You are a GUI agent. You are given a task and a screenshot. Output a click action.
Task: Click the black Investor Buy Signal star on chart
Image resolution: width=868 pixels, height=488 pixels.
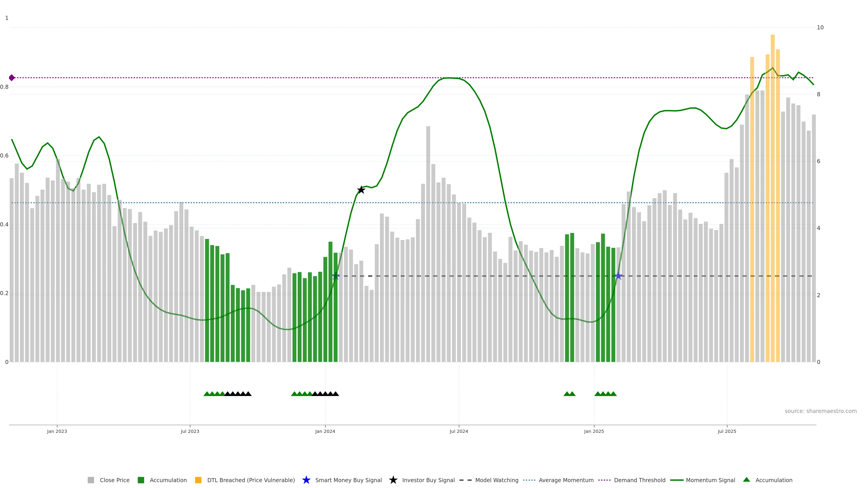coord(361,190)
